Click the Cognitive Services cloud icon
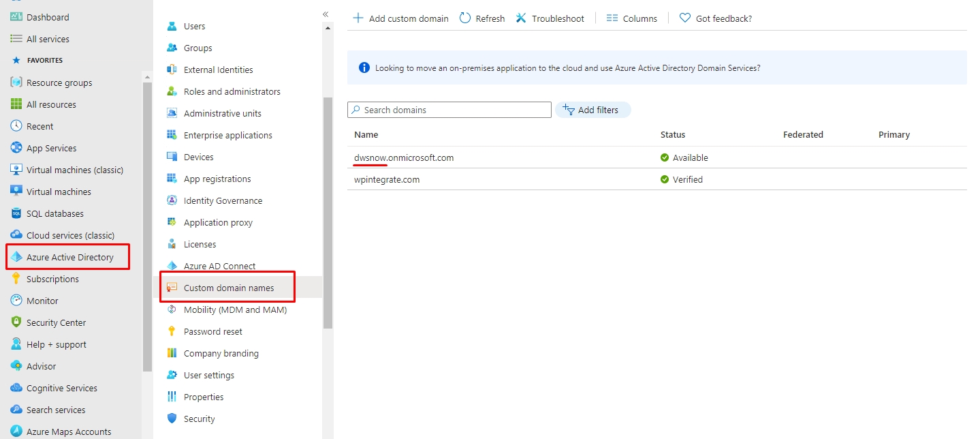Viewport: 980px width, 439px height. coord(16,388)
